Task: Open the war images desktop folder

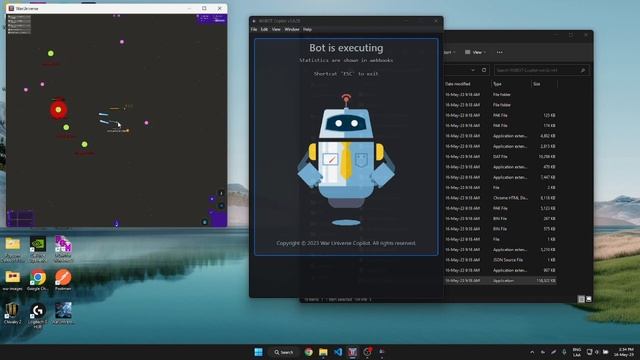Action: point(12,280)
